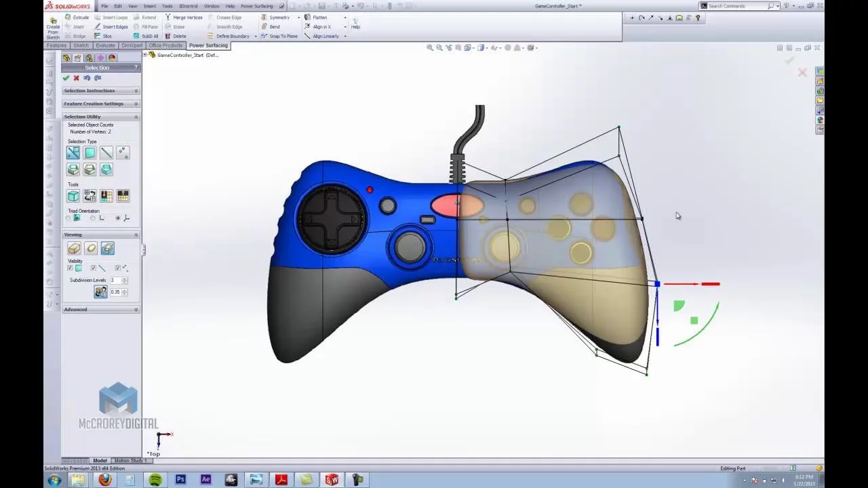Click in the Subdivision Levels input field
Image resolution: width=868 pixels, height=488 pixels.
point(115,280)
